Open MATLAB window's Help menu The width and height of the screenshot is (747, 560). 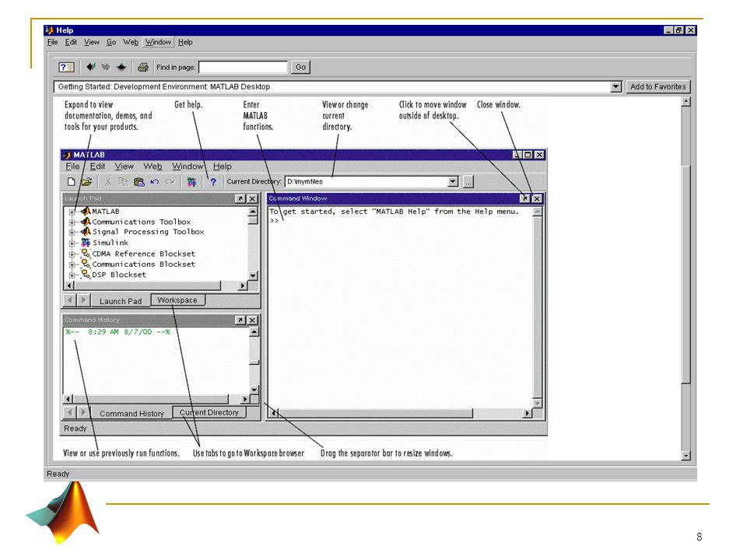coord(223,166)
